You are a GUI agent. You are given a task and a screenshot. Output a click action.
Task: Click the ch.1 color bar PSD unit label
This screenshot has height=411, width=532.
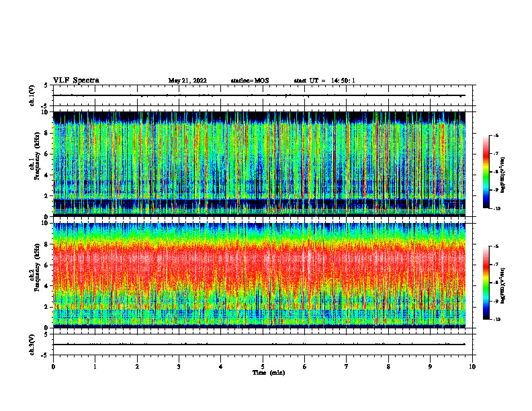(503, 175)
